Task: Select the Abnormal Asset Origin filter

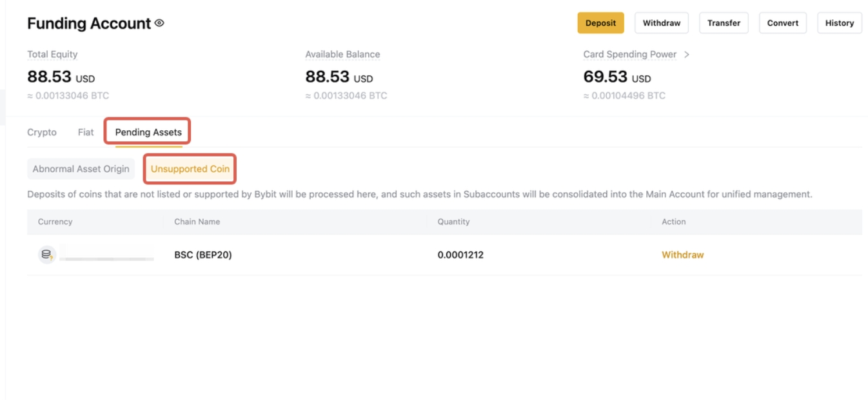Action: (x=81, y=169)
